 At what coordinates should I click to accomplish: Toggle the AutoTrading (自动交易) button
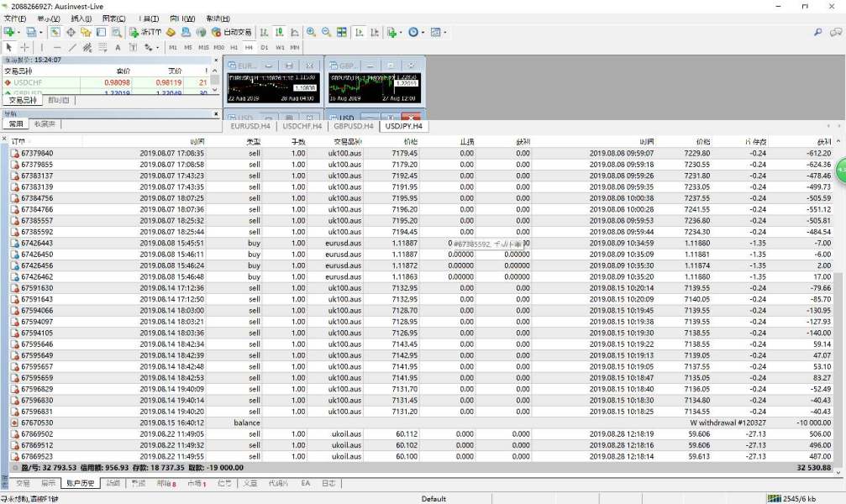[x=231, y=33]
